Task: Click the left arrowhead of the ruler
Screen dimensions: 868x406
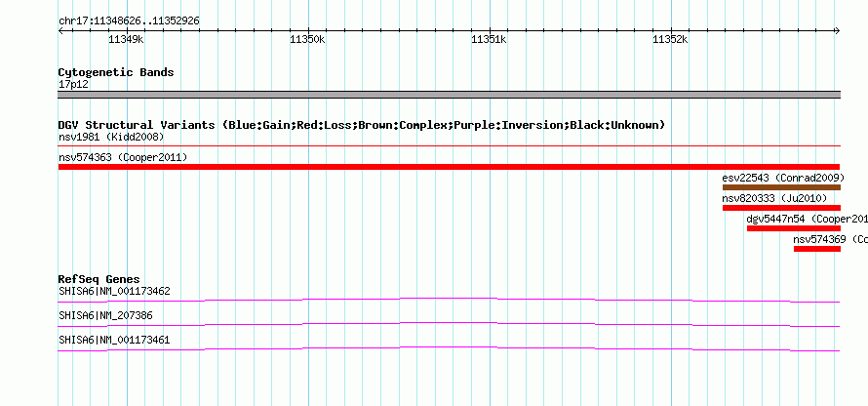Action: click(60, 30)
